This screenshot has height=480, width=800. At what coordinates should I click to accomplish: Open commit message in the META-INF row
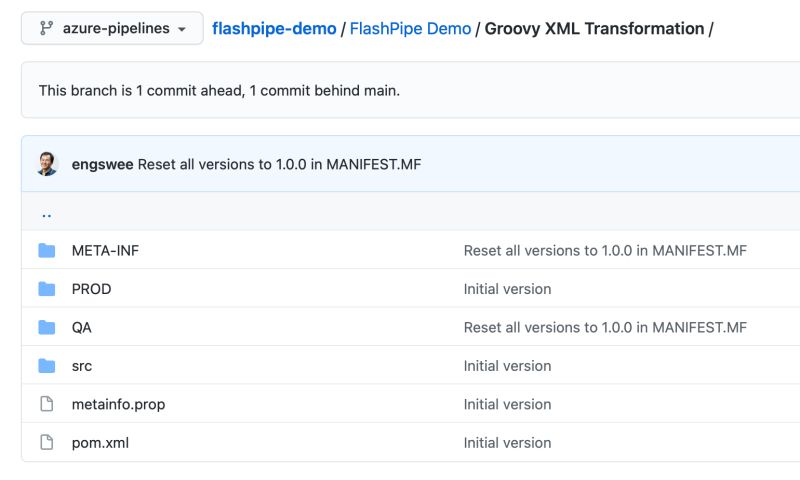click(605, 250)
